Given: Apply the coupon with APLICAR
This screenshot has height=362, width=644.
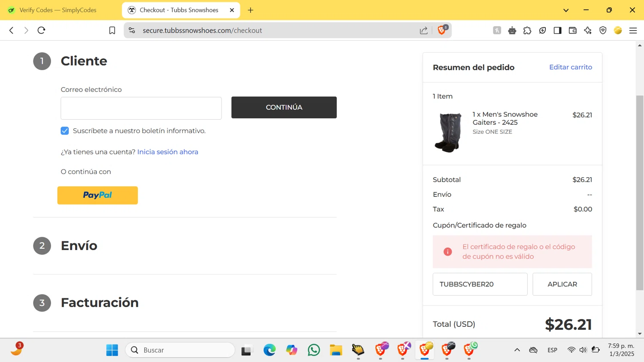Looking at the screenshot, I should 562,284.
